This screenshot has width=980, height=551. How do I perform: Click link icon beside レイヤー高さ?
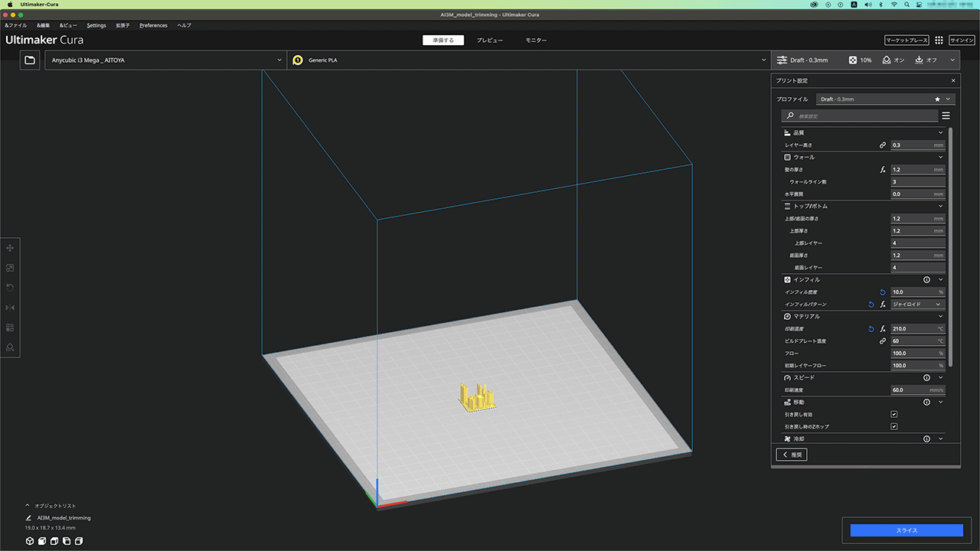click(x=882, y=145)
